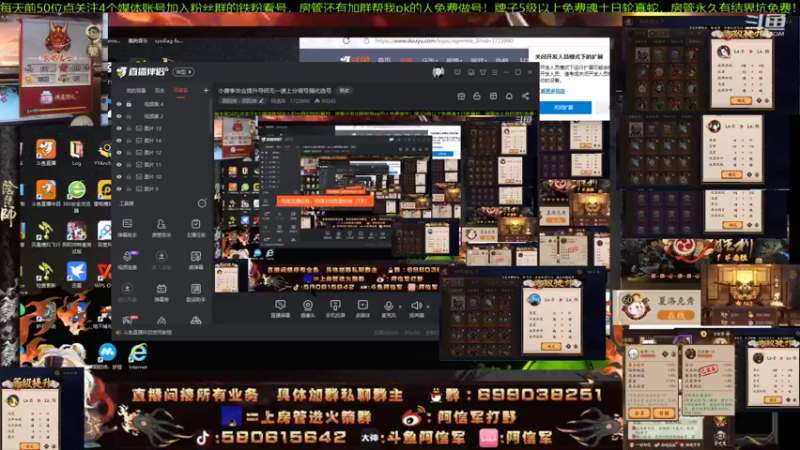Open gift box icon in 直播伴侣 header
Viewport: 800px width, 450px height.
(x=461, y=96)
